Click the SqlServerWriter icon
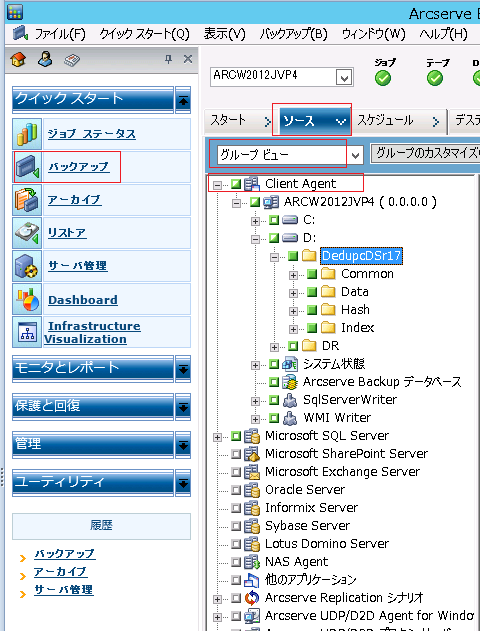This screenshot has width=480, height=631. (x=290, y=400)
